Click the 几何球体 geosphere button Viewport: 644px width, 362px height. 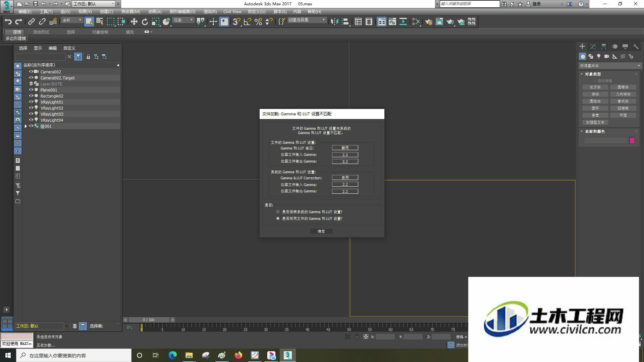[x=623, y=94]
